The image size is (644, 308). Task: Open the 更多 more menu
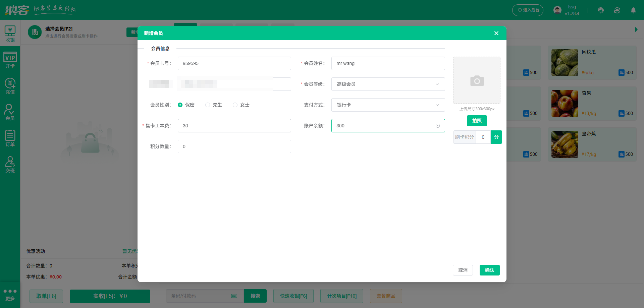10,294
